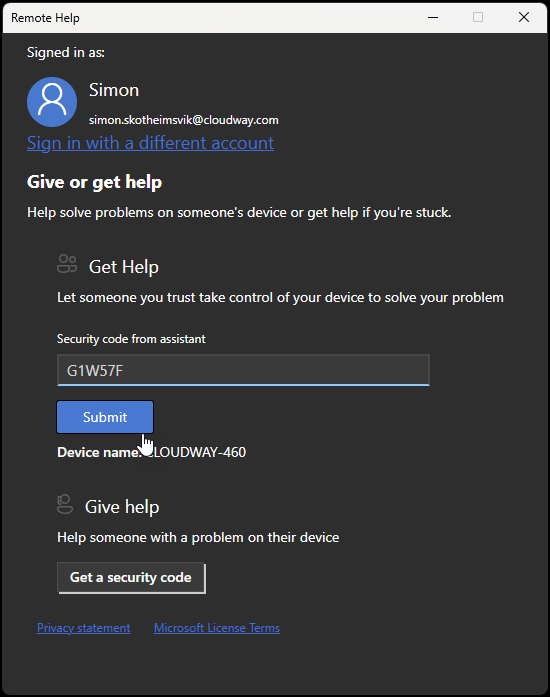
Task: Click the 'Get Help' section title
Action: coord(124,267)
